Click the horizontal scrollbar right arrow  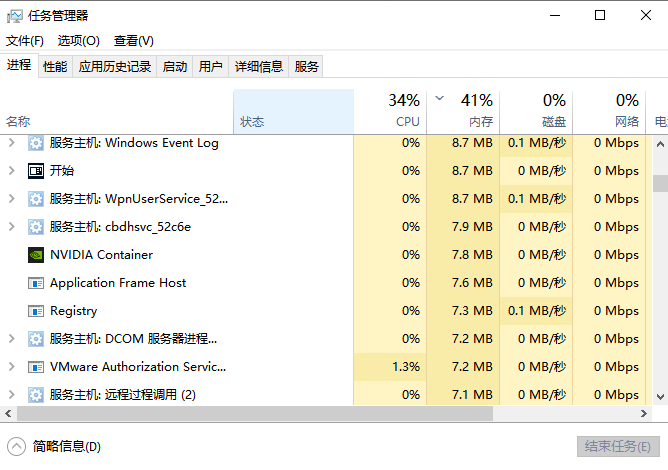(x=644, y=413)
